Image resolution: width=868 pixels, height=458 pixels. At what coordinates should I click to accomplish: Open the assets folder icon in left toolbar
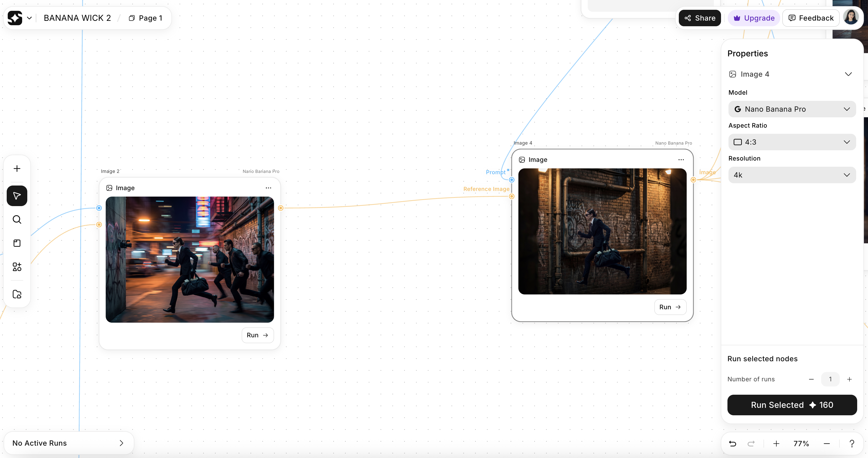point(17,294)
